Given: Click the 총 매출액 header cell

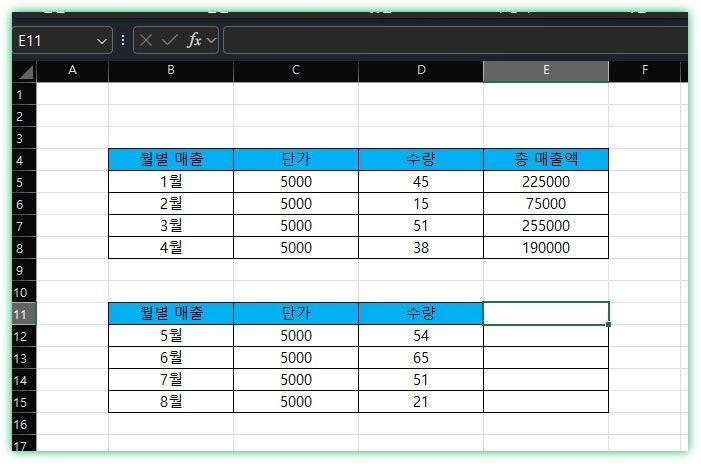Looking at the screenshot, I should [546, 160].
